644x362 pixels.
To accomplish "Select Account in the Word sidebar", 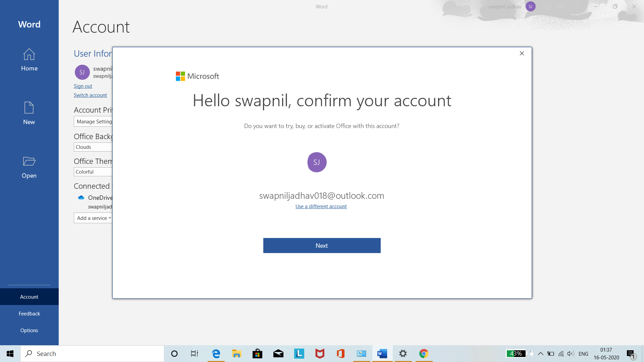I will [x=29, y=297].
